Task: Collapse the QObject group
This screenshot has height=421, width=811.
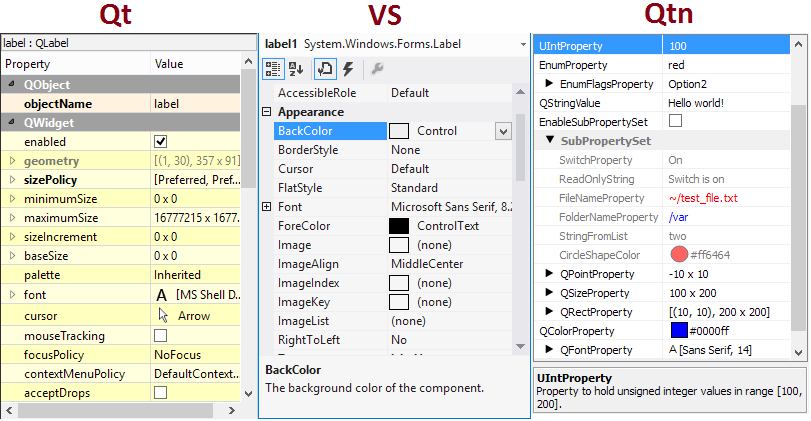Action: click(11, 84)
